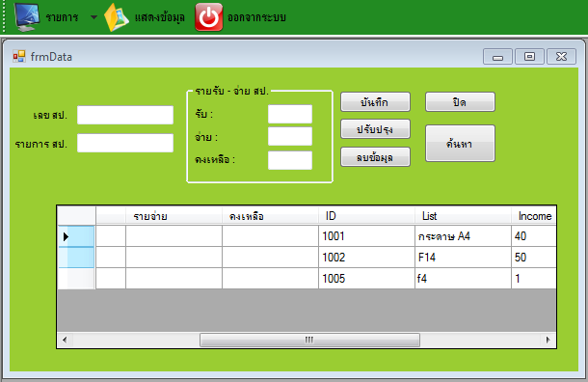
Task: Select ออกจากระบบ toolbar label
Action: click(256, 17)
